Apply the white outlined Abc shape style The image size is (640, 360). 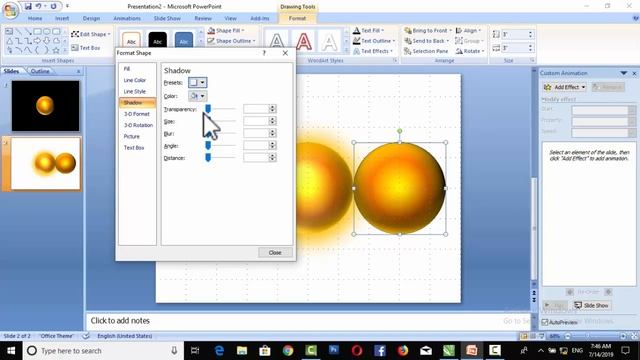tap(131, 40)
